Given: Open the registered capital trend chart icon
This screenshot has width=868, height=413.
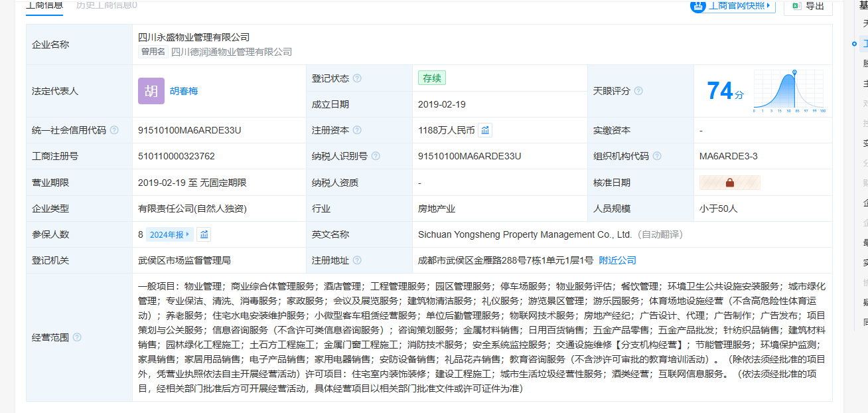Looking at the screenshot, I should click(485, 130).
